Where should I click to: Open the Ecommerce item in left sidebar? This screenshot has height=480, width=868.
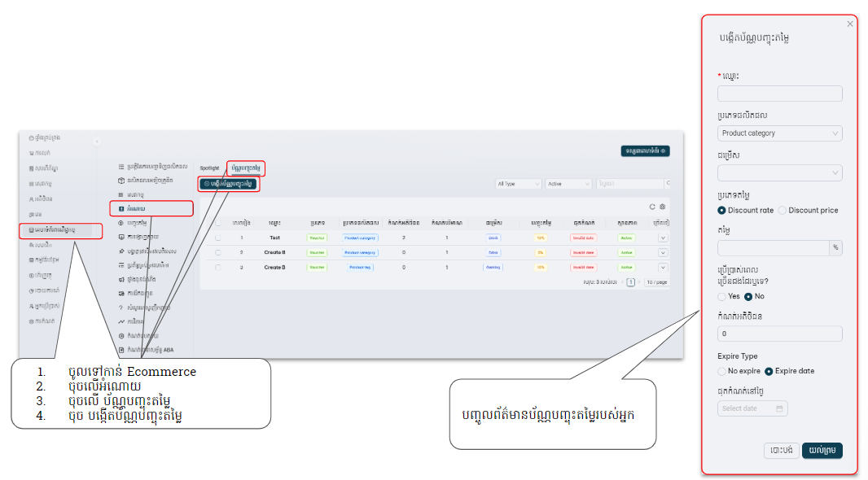61,230
